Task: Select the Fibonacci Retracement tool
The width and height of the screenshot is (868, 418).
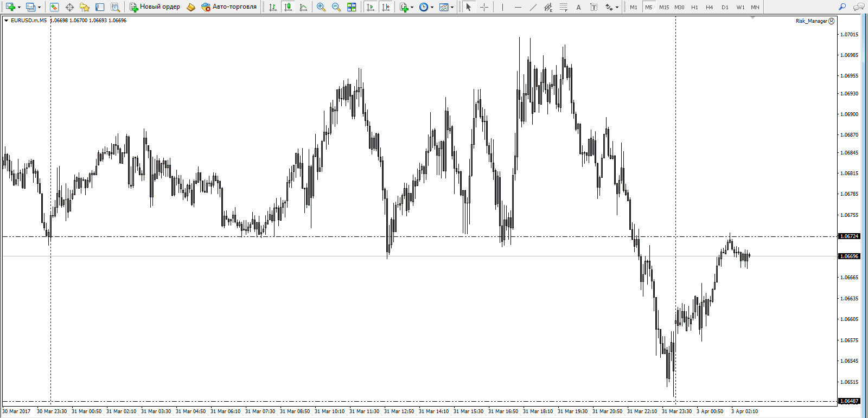Action: click(563, 7)
